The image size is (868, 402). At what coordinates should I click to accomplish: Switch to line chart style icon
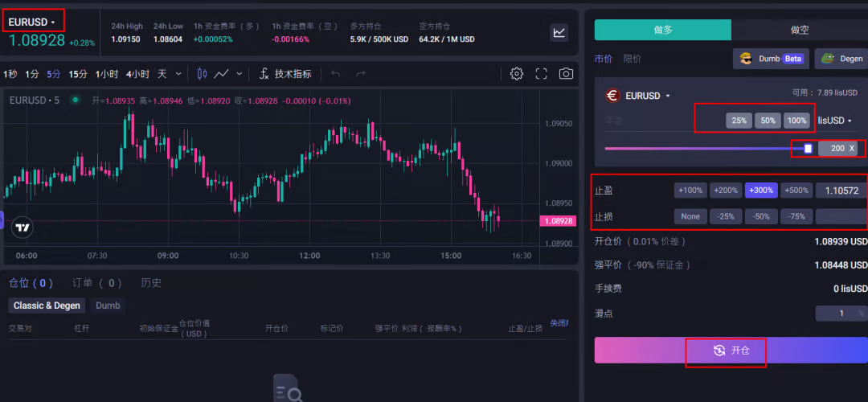pyautogui.click(x=223, y=74)
